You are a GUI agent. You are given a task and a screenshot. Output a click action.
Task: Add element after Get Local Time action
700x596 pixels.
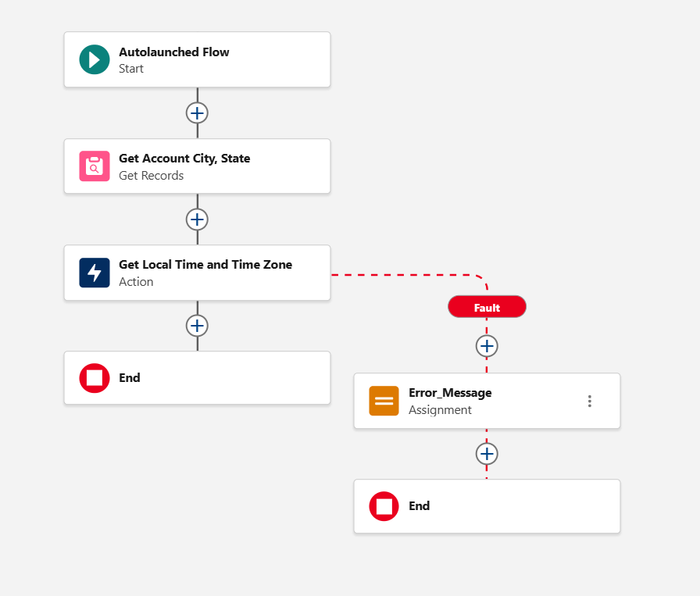(x=197, y=326)
